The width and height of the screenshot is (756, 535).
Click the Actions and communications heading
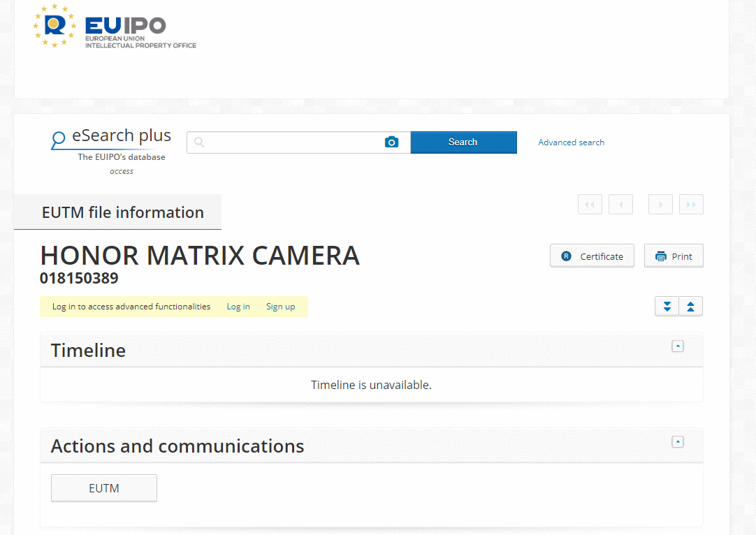177,446
